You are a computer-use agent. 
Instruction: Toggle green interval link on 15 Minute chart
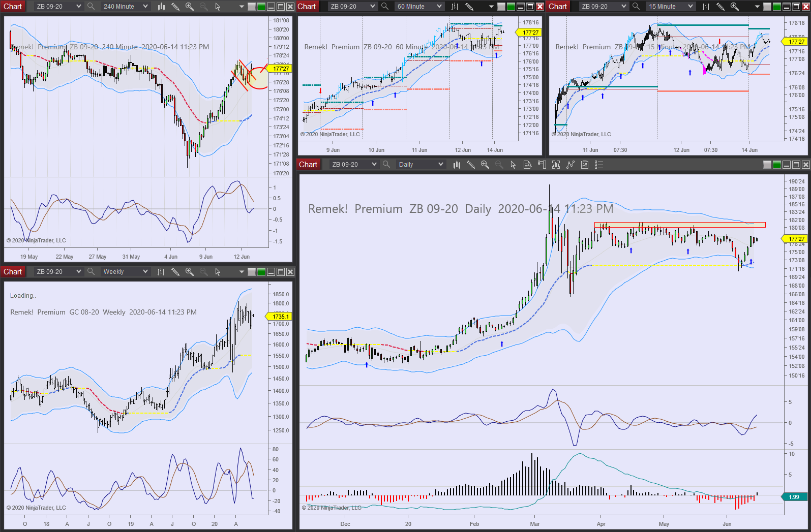click(777, 7)
